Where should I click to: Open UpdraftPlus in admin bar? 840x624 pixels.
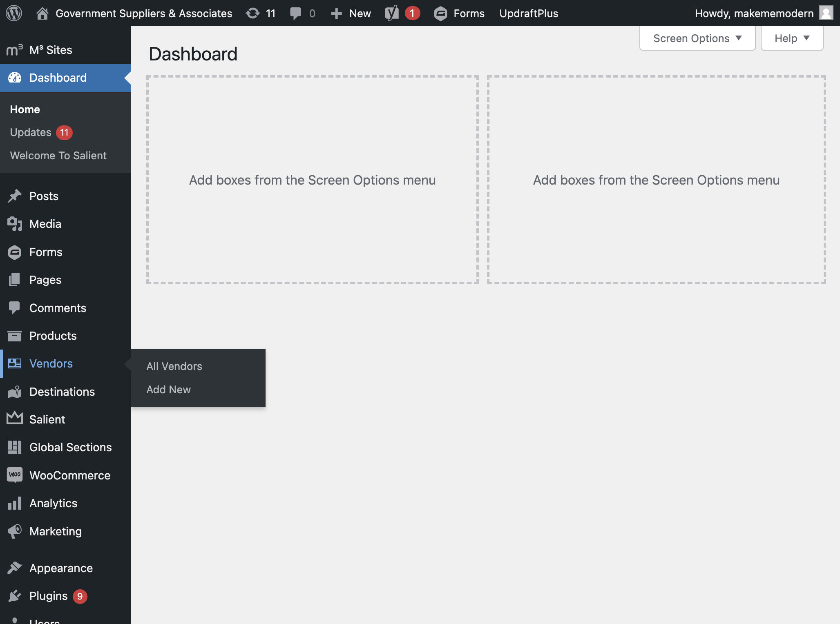coord(529,13)
